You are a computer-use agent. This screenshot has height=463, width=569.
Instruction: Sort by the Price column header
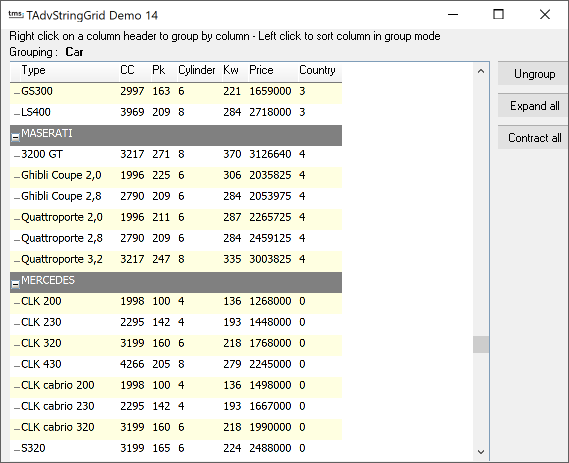[x=273, y=70]
